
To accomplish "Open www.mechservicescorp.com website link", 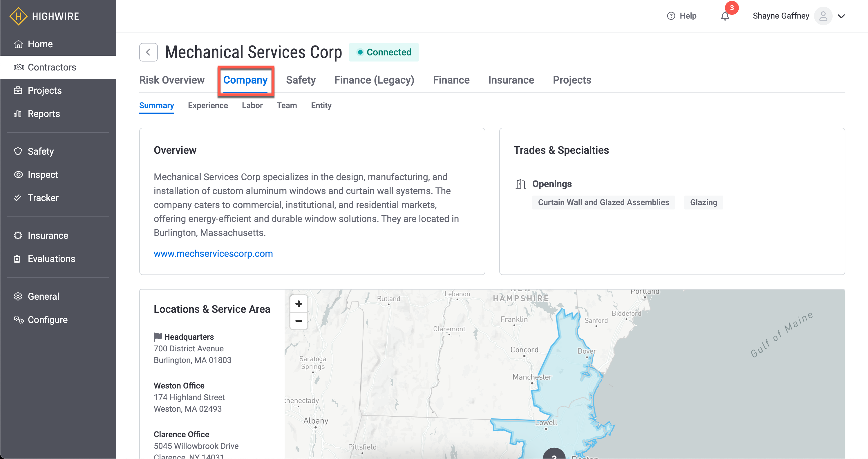I will click(x=213, y=253).
